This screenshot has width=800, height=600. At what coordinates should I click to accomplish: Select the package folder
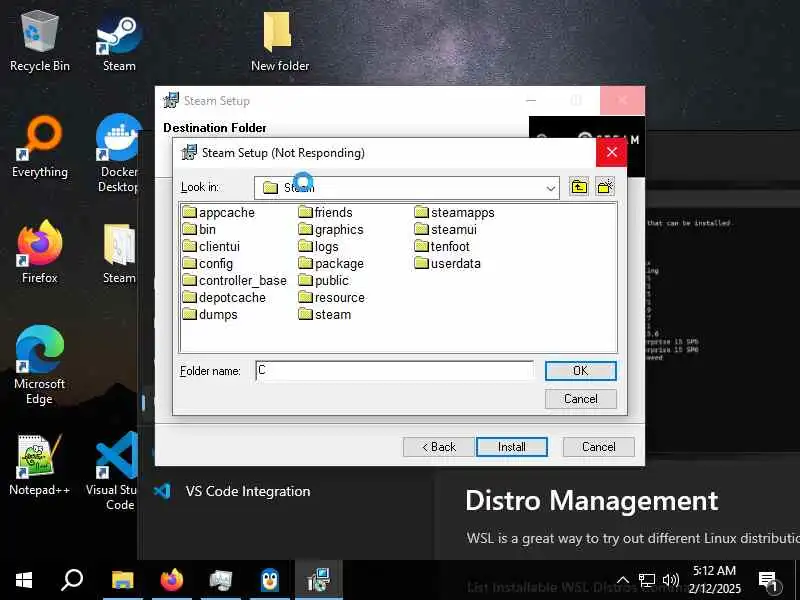click(x=331, y=263)
